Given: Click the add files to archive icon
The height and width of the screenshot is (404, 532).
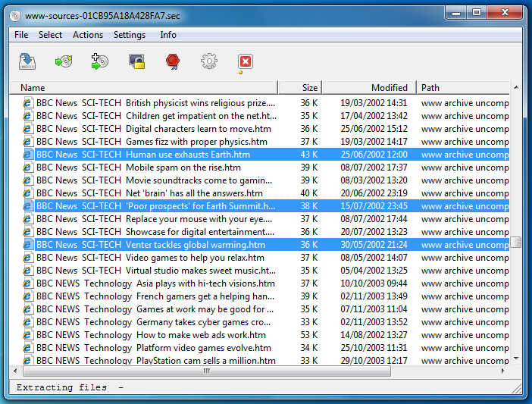Looking at the screenshot, I should click(100, 61).
